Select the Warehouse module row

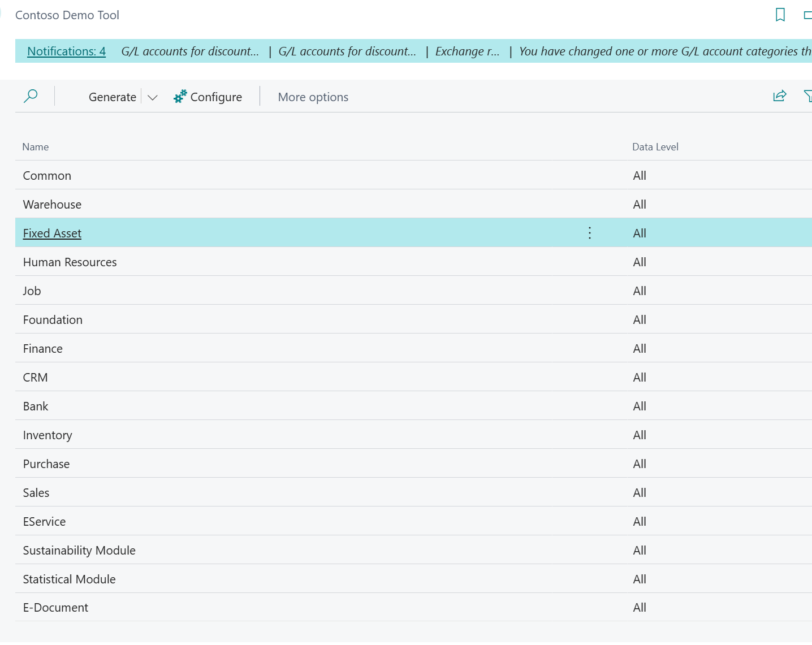coord(52,204)
